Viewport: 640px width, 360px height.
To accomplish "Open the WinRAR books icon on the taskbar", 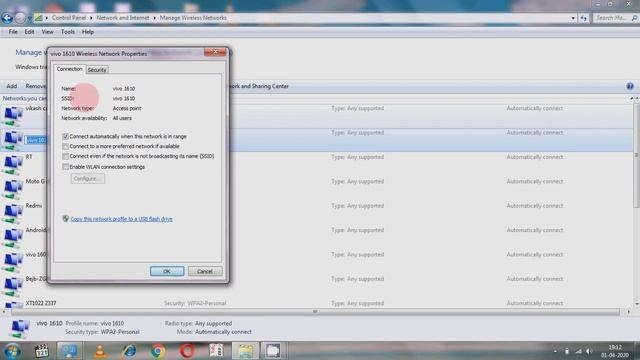I will (216, 351).
